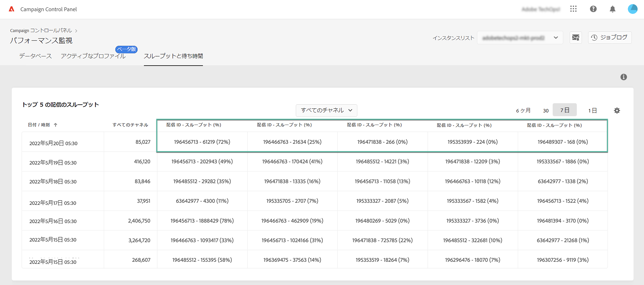Viewport: 644px width, 285px height.
Task: Click the Adobe logo icon
Action: click(x=11, y=9)
